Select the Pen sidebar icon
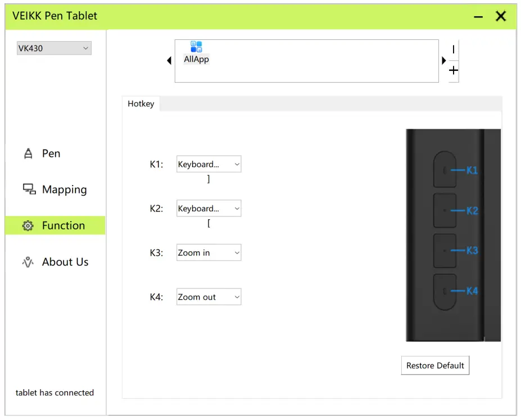Image resolution: width=521 pixels, height=420 pixels. (27, 153)
